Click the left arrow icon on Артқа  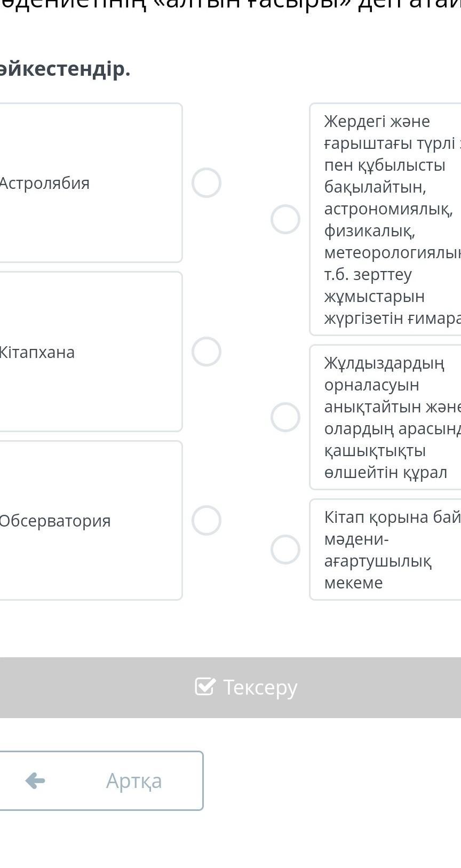[35, 781]
